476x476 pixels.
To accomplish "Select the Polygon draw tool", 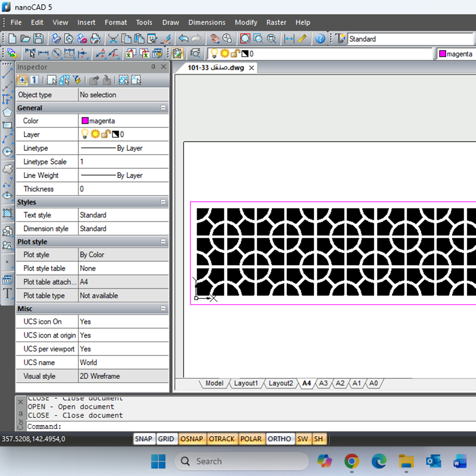I will (x=7, y=112).
